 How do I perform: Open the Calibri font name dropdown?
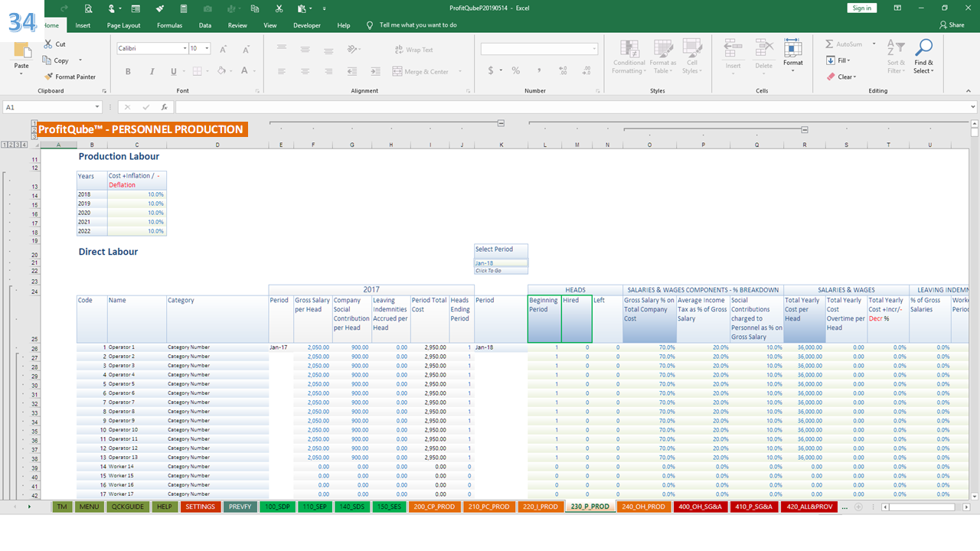point(185,48)
